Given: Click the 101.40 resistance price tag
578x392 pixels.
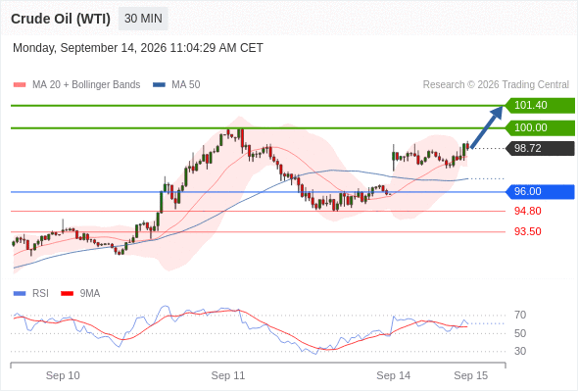Looking at the screenshot, I should click(x=540, y=106).
